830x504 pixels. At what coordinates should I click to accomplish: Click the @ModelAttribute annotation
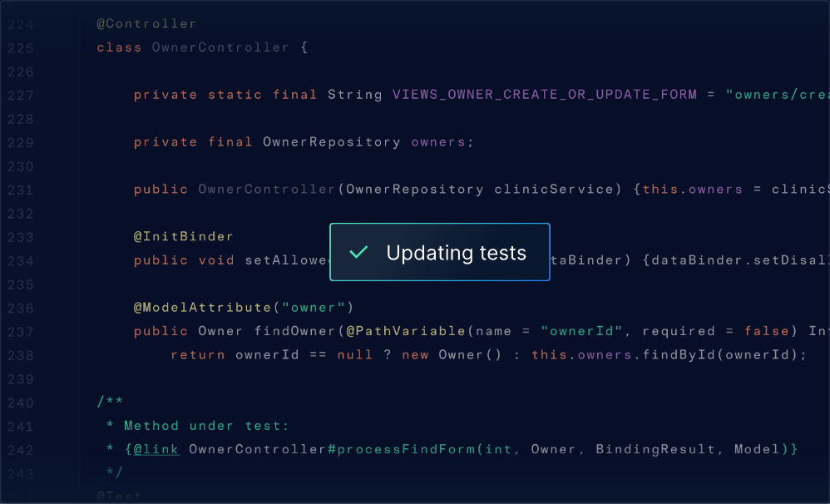coord(202,308)
